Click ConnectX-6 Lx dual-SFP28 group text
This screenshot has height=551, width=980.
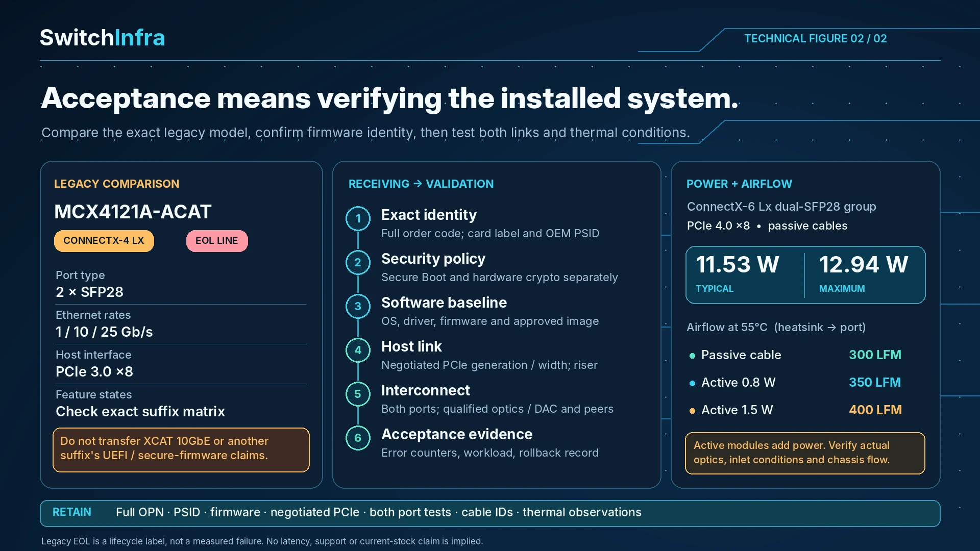(x=781, y=207)
